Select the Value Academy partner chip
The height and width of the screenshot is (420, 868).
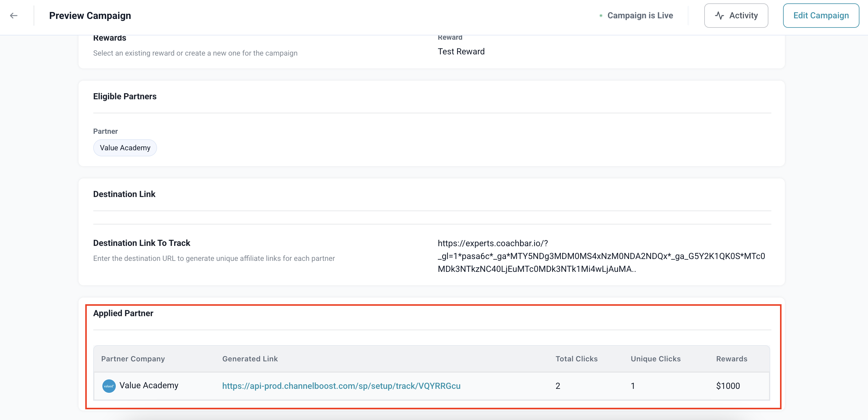point(125,148)
